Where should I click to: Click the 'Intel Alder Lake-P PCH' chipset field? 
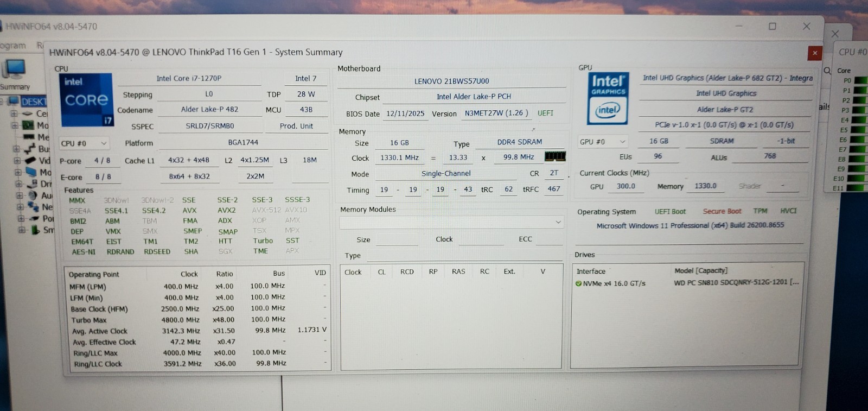(x=474, y=97)
